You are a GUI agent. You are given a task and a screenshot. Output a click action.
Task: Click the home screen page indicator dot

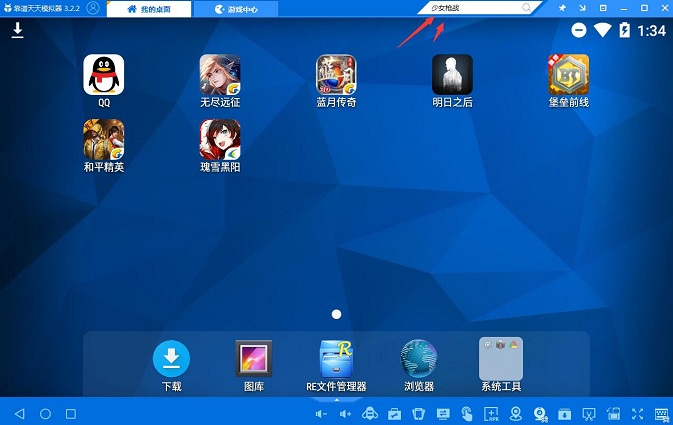pyautogui.click(x=336, y=315)
